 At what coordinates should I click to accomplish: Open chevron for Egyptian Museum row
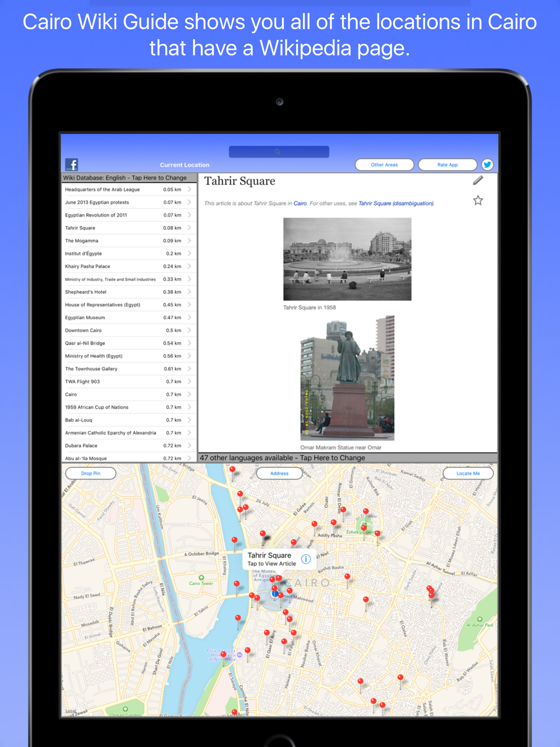point(189,318)
